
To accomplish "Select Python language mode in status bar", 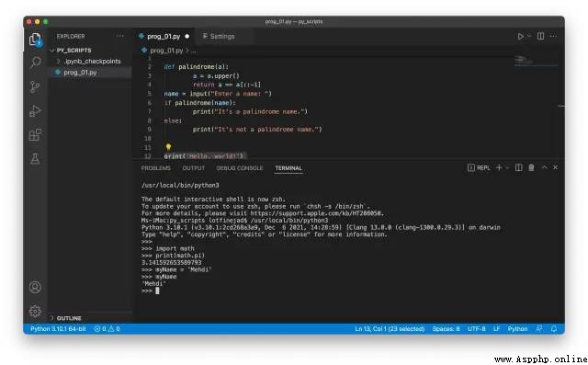I will [517, 329].
